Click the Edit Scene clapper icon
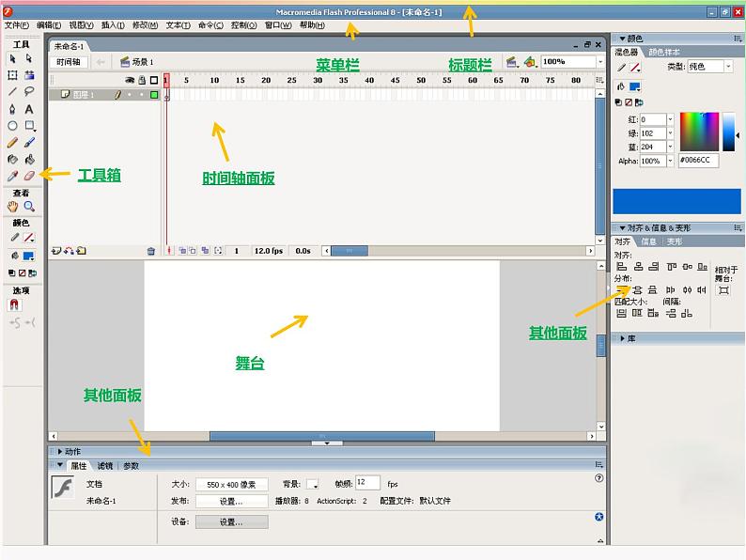Viewport: 746px width, 560px height. click(x=512, y=62)
